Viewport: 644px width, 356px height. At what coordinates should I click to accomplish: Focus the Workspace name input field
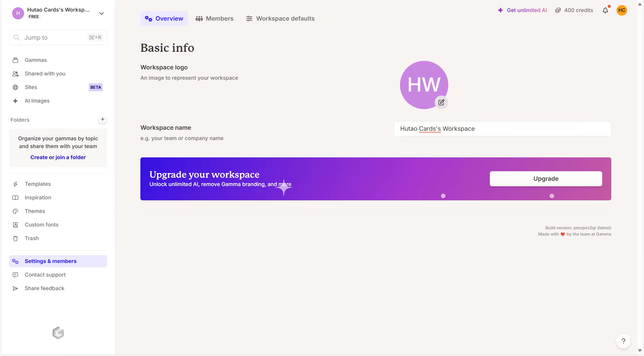point(502,129)
